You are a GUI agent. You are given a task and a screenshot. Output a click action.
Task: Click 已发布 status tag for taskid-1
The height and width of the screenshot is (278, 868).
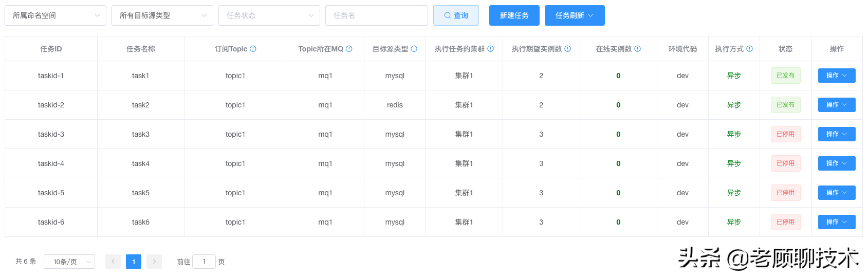[x=785, y=76]
